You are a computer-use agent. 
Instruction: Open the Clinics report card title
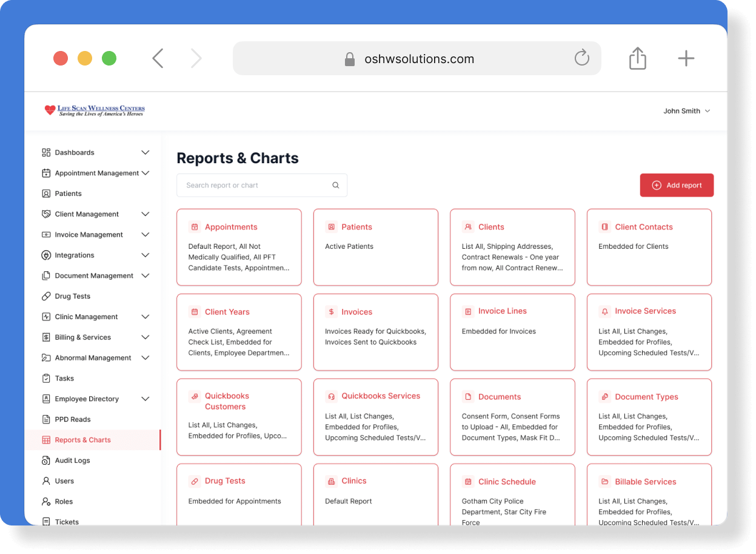pos(354,481)
